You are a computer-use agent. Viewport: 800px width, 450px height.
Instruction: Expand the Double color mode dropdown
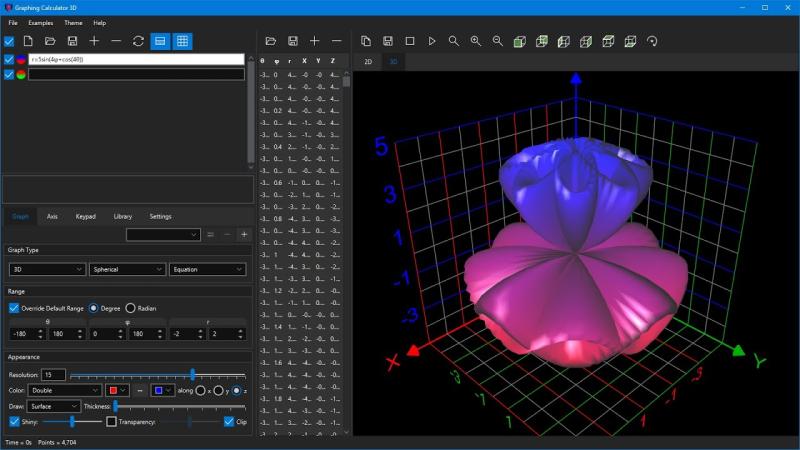64,390
